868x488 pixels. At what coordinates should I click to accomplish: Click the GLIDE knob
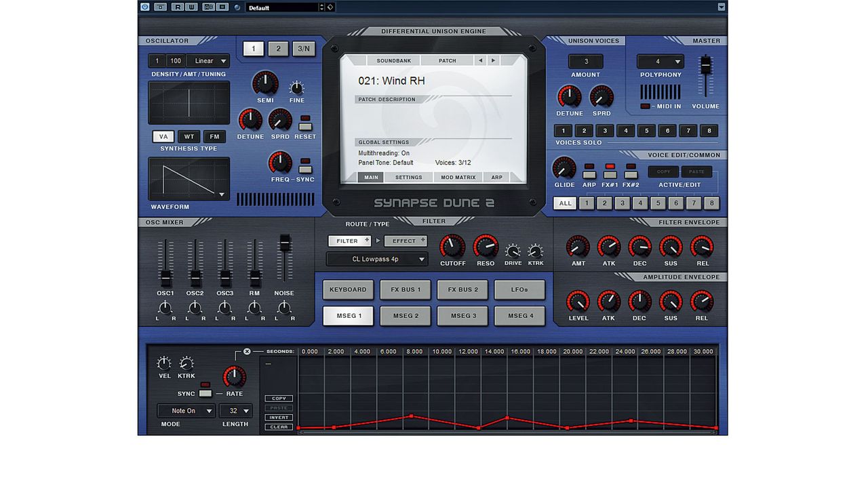point(564,168)
